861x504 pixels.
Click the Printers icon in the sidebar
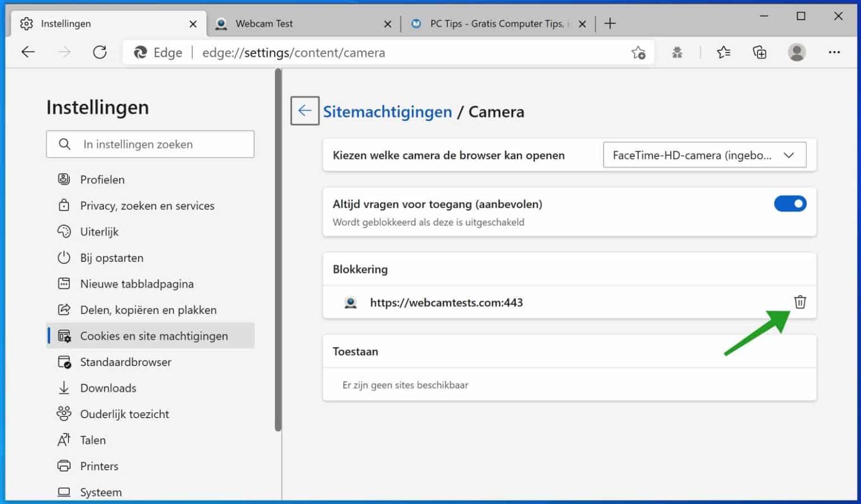tap(64, 466)
